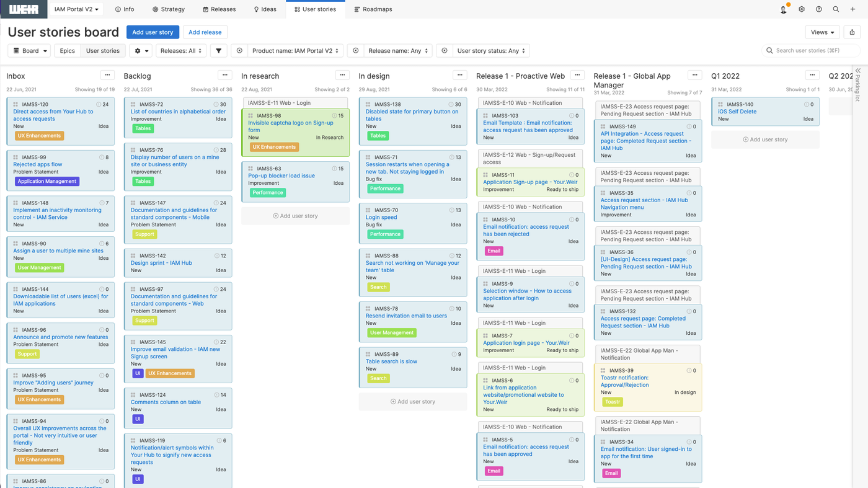
Task: Click the score icon on IAMSS-140 card
Action: (806, 105)
